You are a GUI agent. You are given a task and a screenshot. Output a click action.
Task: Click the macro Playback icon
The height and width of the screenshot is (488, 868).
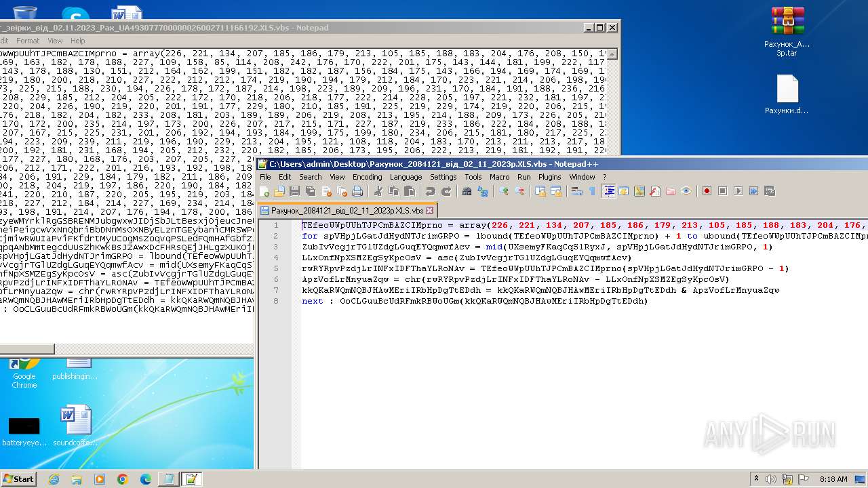(738, 191)
